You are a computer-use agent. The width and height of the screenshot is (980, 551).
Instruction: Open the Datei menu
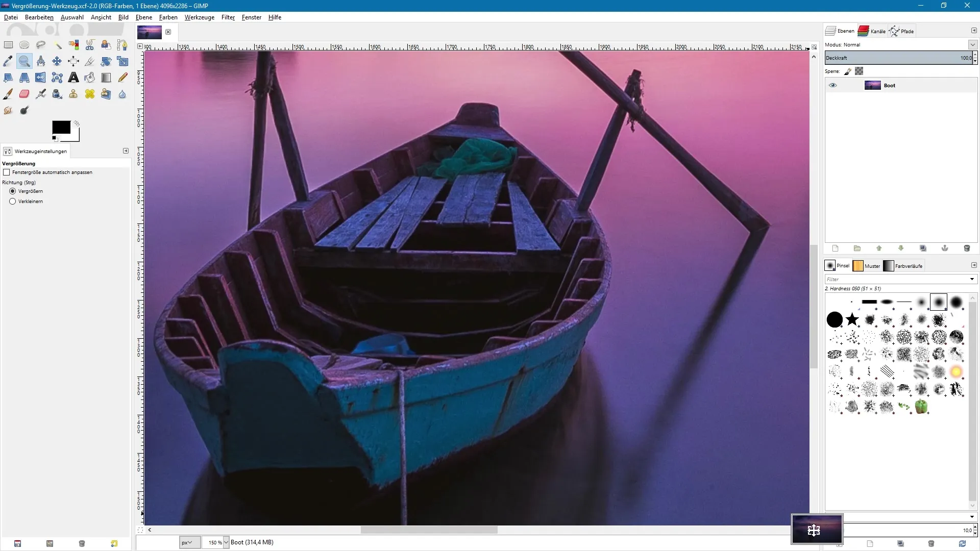coord(11,17)
